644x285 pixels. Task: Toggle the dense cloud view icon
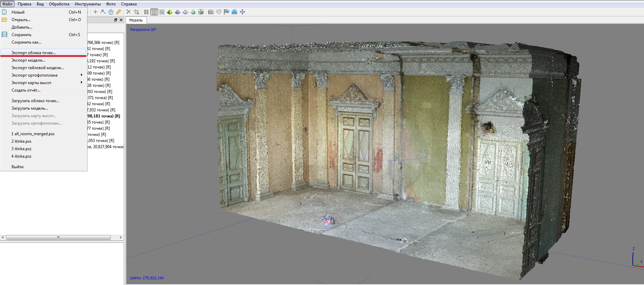click(x=154, y=12)
